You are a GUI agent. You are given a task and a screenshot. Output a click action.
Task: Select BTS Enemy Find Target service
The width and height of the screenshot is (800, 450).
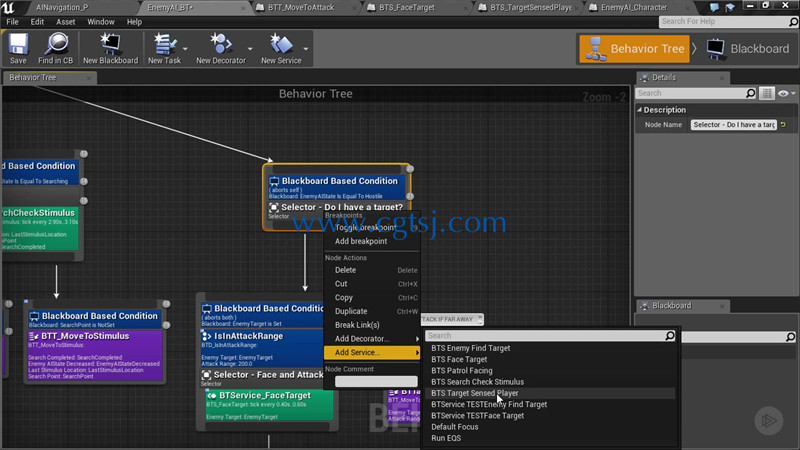click(x=550, y=348)
